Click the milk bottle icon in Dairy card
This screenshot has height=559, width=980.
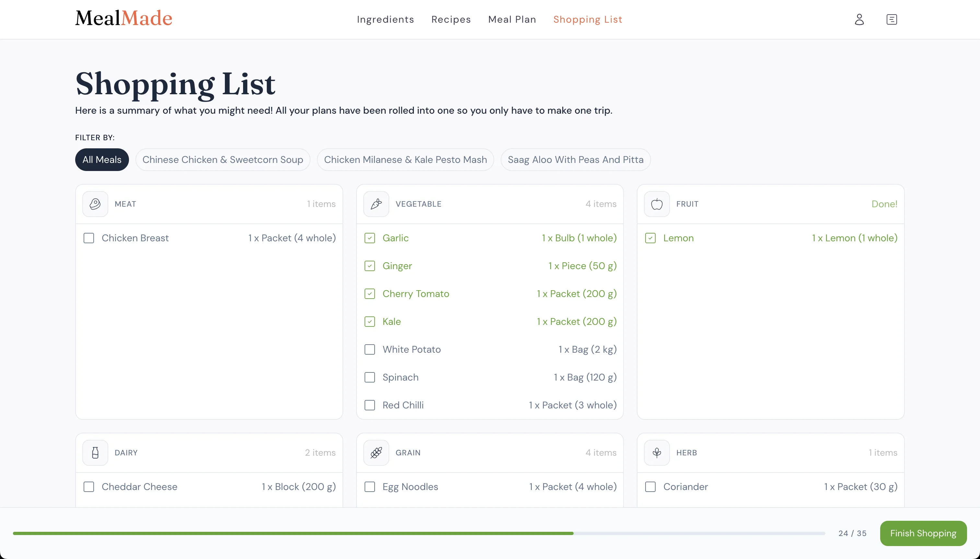(95, 453)
